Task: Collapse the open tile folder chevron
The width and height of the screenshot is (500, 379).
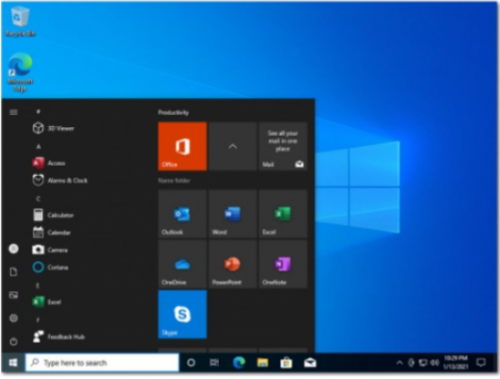Action: tap(233, 146)
